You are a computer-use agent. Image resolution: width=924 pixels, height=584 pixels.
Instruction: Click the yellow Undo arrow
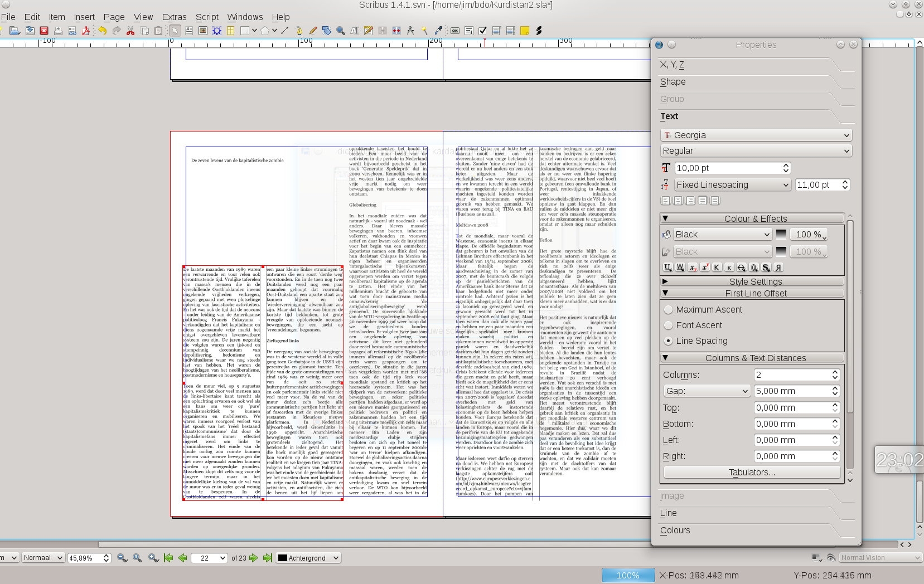pyautogui.click(x=102, y=31)
